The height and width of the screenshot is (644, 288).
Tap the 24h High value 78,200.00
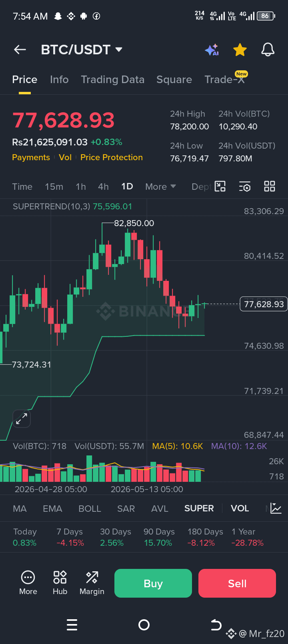coord(190,127)
